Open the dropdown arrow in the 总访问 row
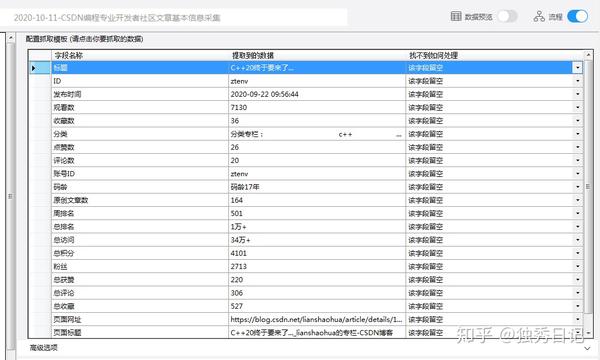Viewport: 600px width, 360px height. (577, 240)
